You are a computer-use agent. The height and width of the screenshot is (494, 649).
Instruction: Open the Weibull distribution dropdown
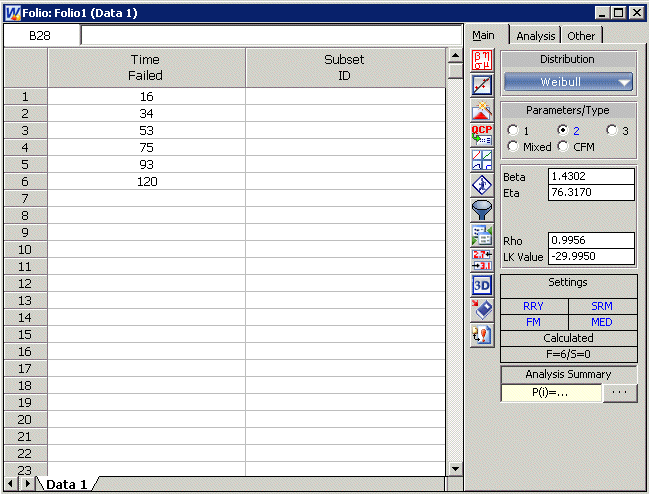(x=568, y=82)
